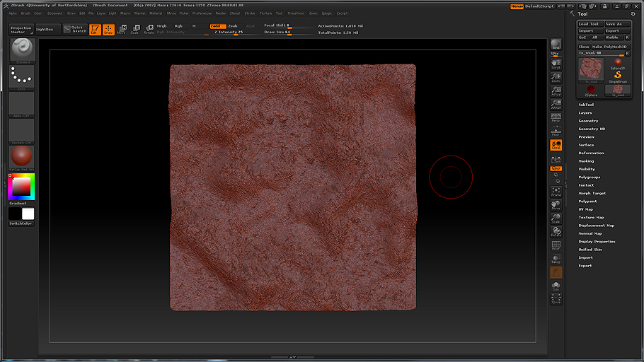644x362 pixels.
Task: Select the Sphere3D tool thumbnail
Action: click(618, 64)
